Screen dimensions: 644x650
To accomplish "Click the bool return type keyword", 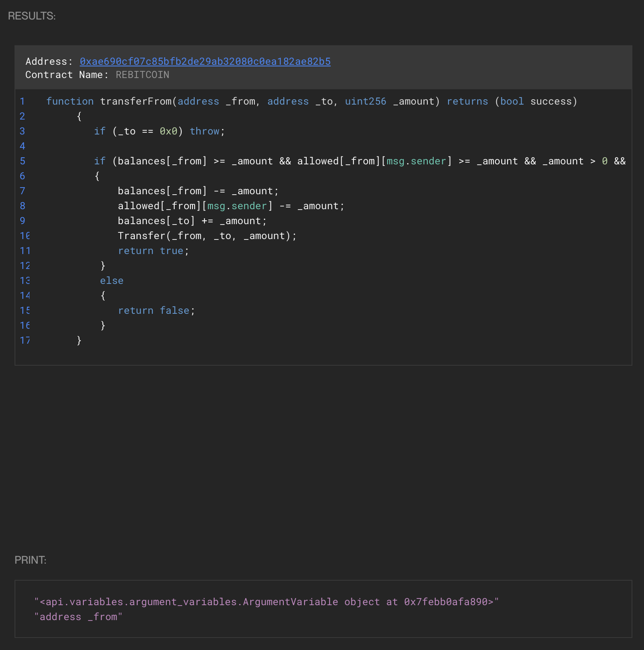I will click(x=512, y=101).
